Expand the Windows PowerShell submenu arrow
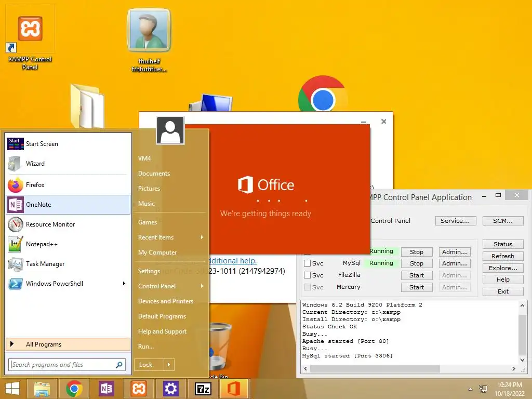Screen dimensions: 532x399 click(x=124, y=283)
